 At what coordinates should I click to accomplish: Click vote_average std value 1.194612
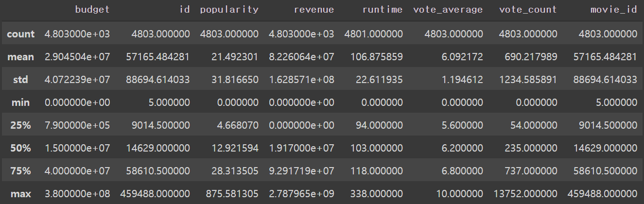coord(463,80)
